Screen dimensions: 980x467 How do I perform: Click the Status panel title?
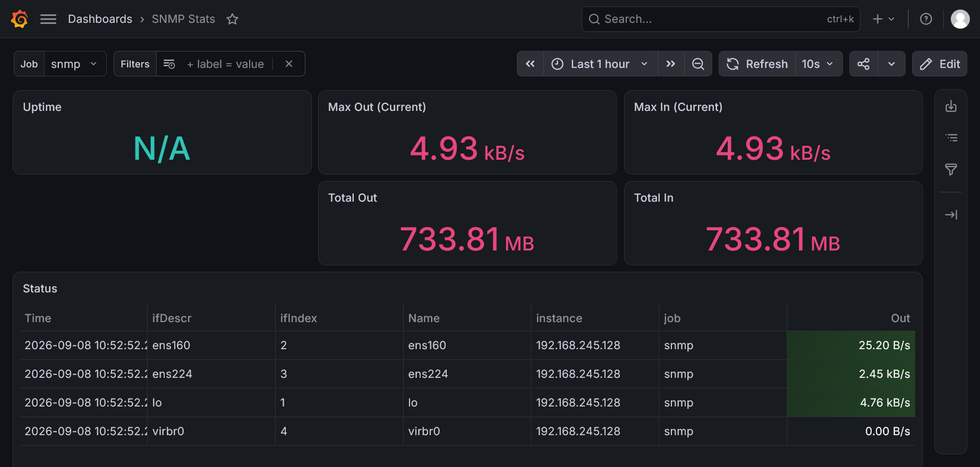coord(40,288)
